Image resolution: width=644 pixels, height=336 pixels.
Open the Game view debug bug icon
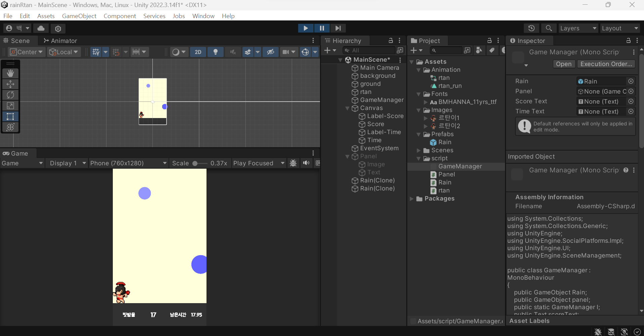coord(293,163)
